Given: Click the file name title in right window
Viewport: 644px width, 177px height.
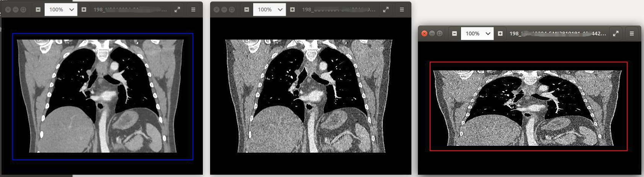Looking at the screenshot, I should tap(557, 33).
